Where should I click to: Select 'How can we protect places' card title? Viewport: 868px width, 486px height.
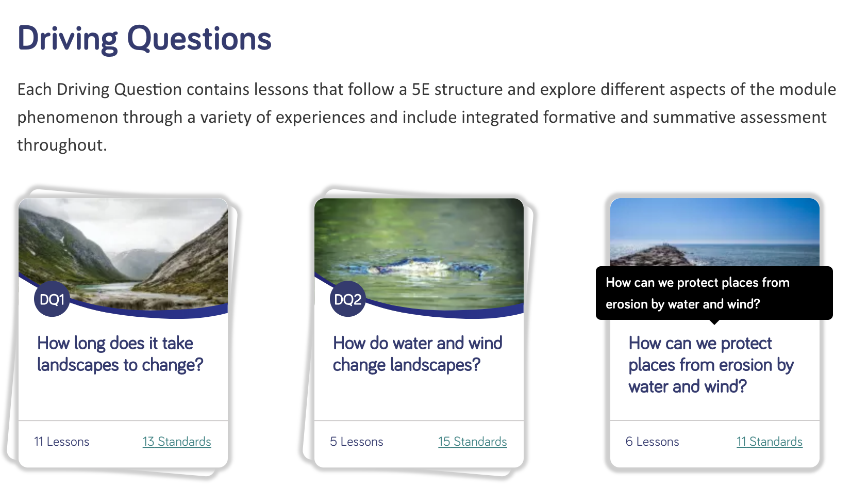pyautogui.click(x=711, y=365)
